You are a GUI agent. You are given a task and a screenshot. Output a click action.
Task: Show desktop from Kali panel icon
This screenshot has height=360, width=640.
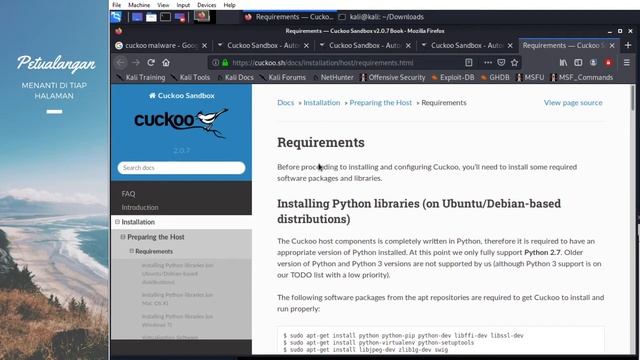coord(137,17)
